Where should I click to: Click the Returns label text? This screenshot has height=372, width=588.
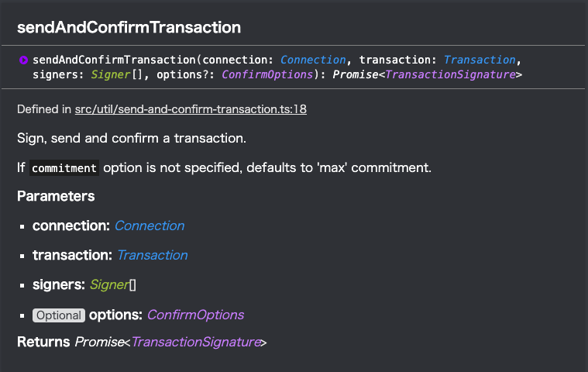click(x=43, y=342)
